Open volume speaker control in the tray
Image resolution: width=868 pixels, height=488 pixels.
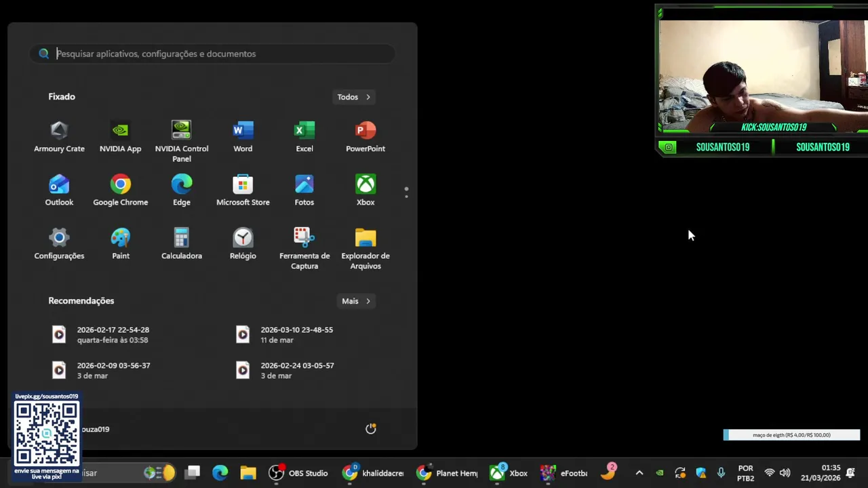pyautogui.click(x=785, y=473)
